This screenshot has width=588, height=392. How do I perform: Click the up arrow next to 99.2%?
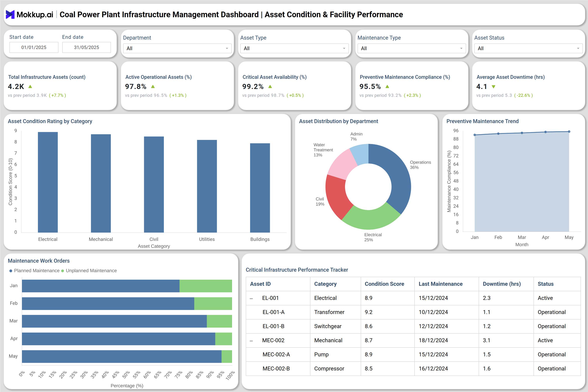270,86
